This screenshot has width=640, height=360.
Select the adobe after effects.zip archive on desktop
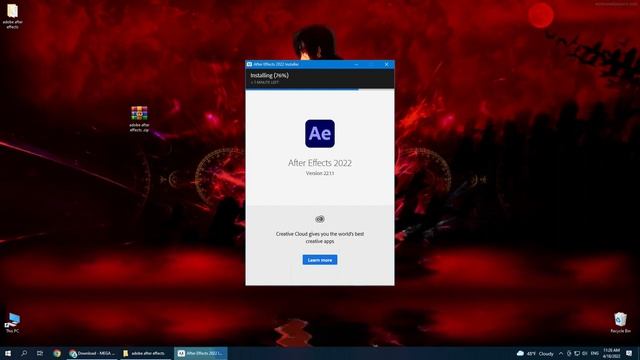click(139, 119)
